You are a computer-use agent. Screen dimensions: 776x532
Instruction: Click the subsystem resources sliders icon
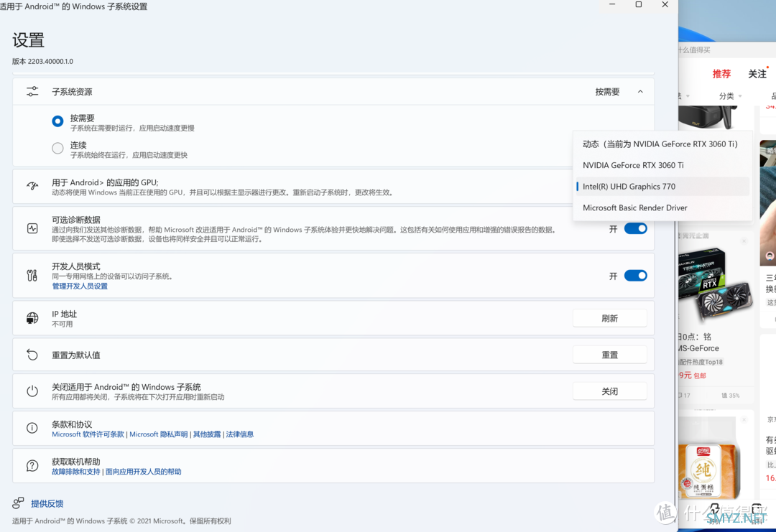tap(32, 92)
